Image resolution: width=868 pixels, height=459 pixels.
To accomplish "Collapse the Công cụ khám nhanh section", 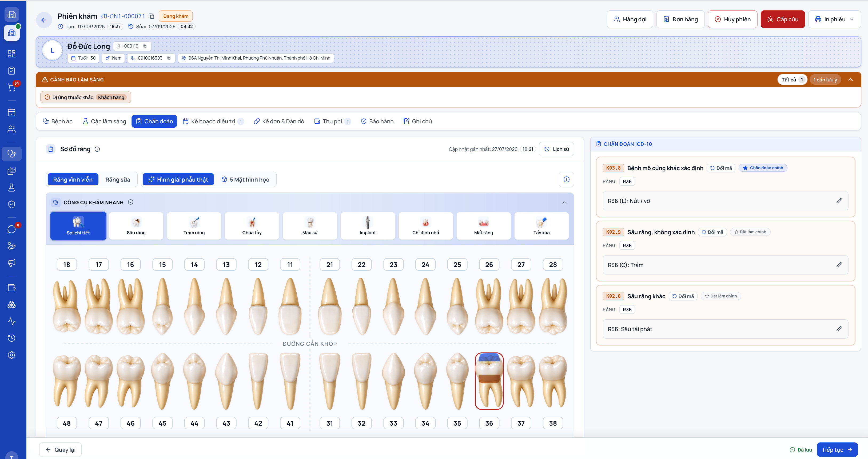I will 564,202.
